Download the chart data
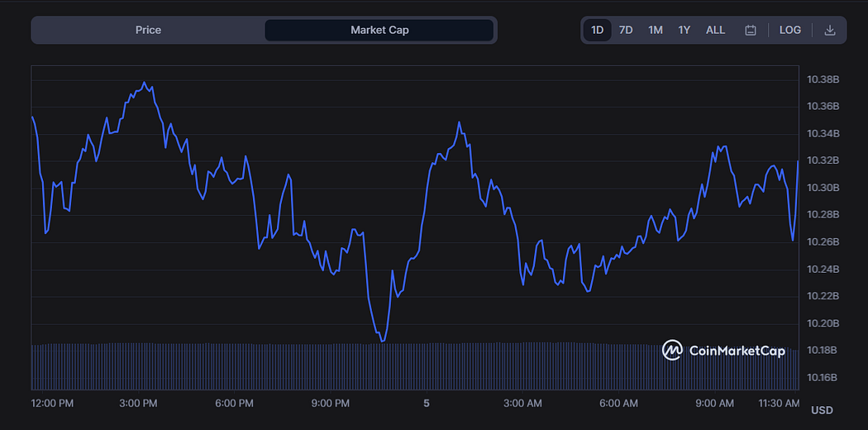 829,31
